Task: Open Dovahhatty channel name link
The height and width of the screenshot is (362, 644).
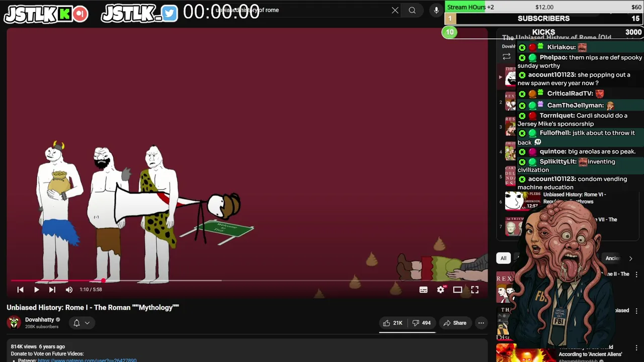Action: [39, 319]
